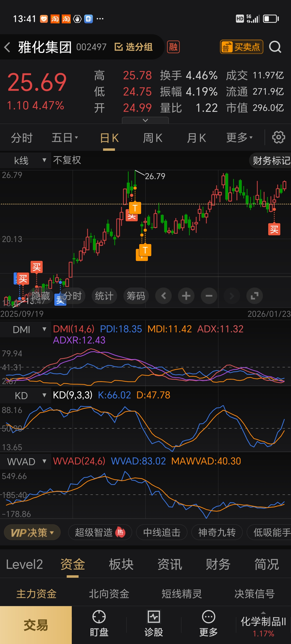Image resolution: width=291 pixels, height=644 pixels.
Task: Switch to the 月K tab
Action: click(196, 138)
